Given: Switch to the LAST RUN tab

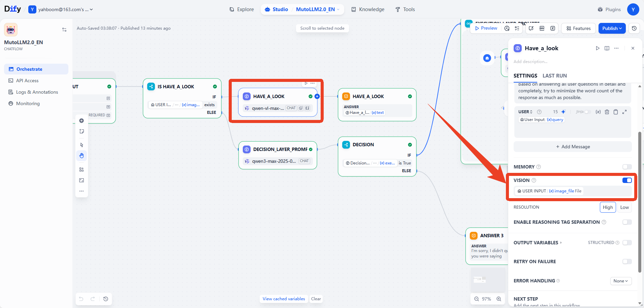Looking at the screenshot, I should point(554,76).
